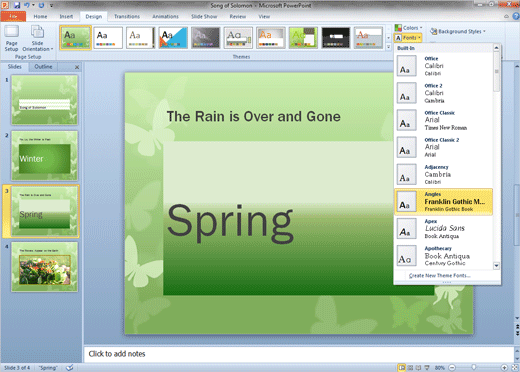Viewport: 520px width, 372px height.
Task: Open the File tab
Action: point(13,16)
